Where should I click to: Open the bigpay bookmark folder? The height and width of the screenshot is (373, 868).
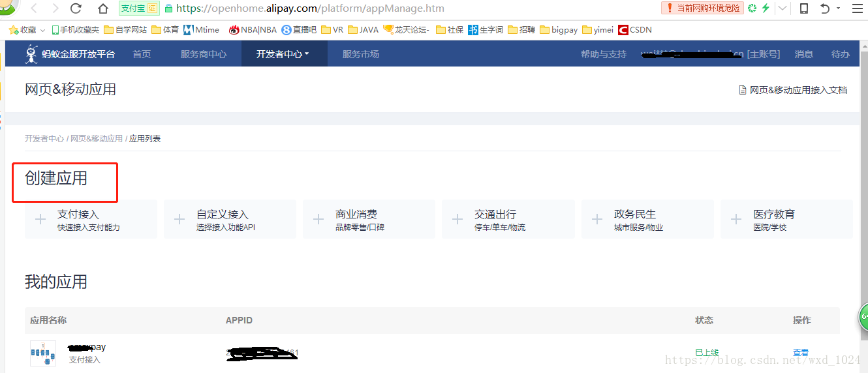click(559, 30)
